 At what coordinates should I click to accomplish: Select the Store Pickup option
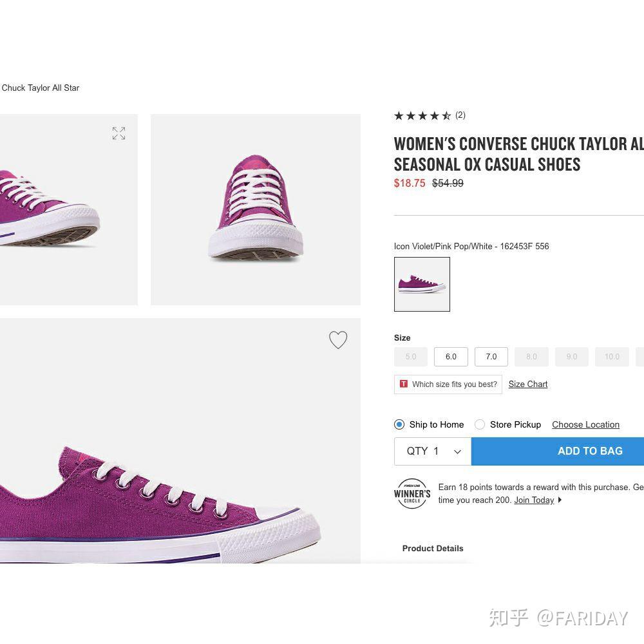coord(480,424)
